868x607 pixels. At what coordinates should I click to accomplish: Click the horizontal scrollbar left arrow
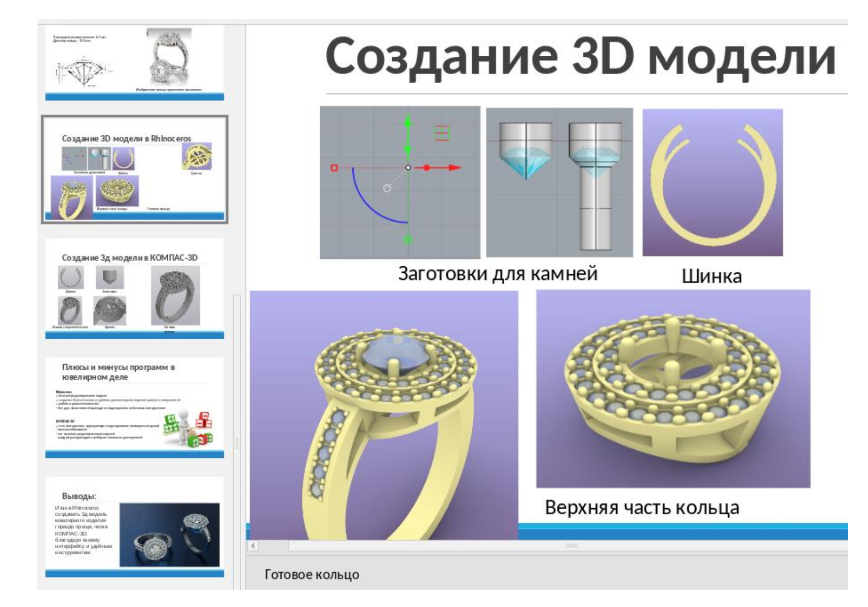[253, 546]
